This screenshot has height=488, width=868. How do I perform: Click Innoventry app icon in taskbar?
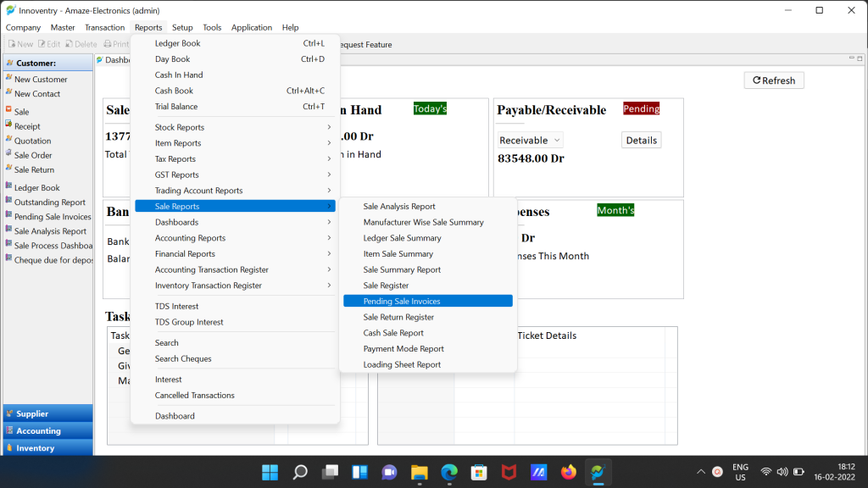pyautogui.click(x=598, y=472)
